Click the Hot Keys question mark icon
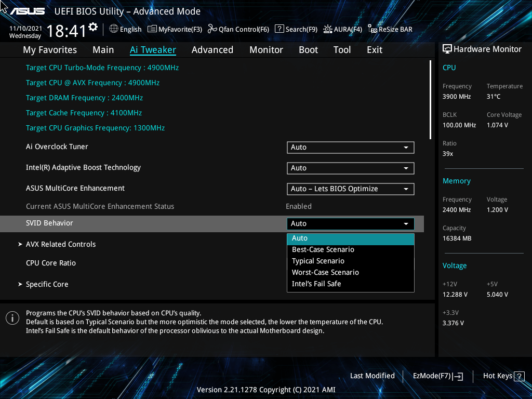 pyautogui.click(x=519, y=376)
